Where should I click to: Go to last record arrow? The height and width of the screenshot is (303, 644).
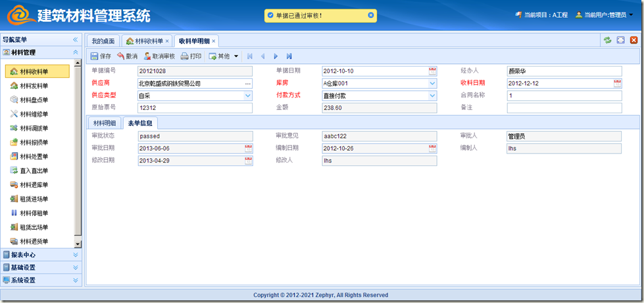click(x=289, y=57)
